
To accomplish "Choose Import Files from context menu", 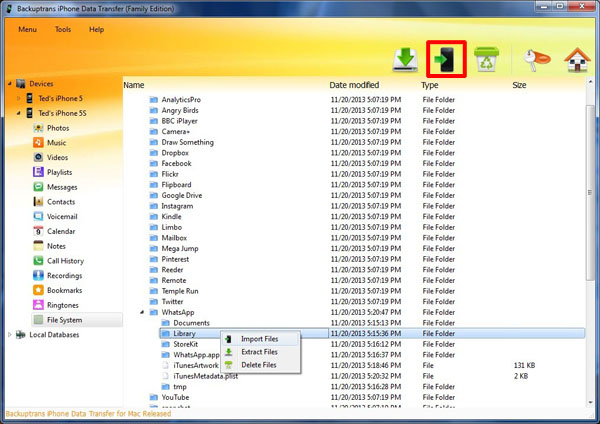I will pos(259,339).
